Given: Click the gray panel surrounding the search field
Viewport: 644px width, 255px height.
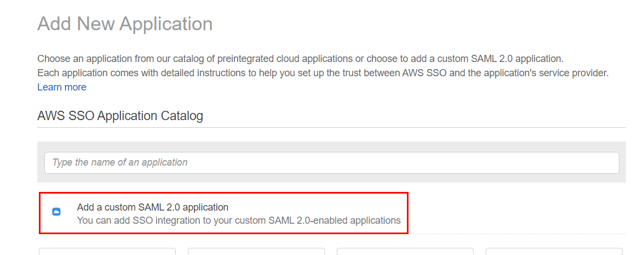Looking at the screenshot, I should coord(331,178).
